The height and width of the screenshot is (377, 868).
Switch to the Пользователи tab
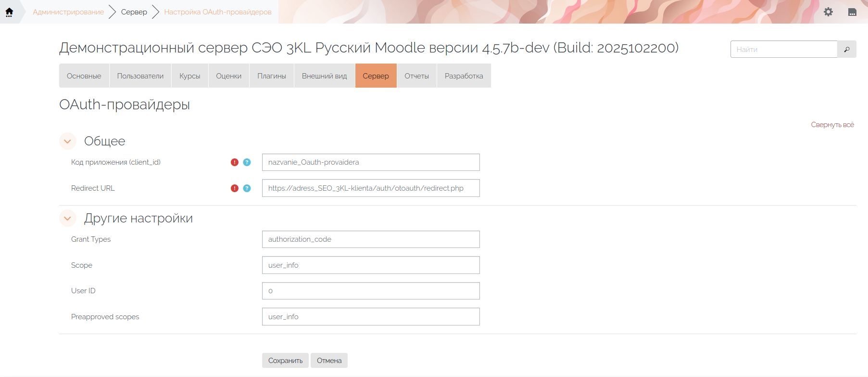[140, 76]
